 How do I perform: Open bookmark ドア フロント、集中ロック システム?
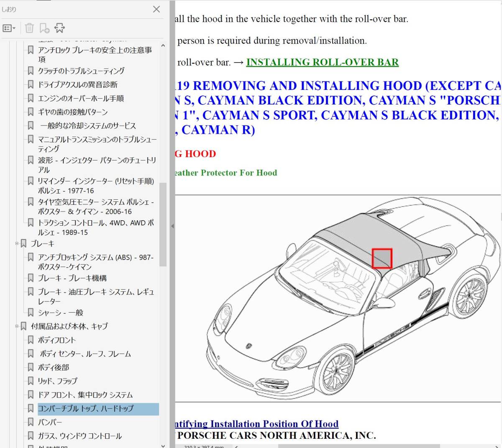[85, 395]
